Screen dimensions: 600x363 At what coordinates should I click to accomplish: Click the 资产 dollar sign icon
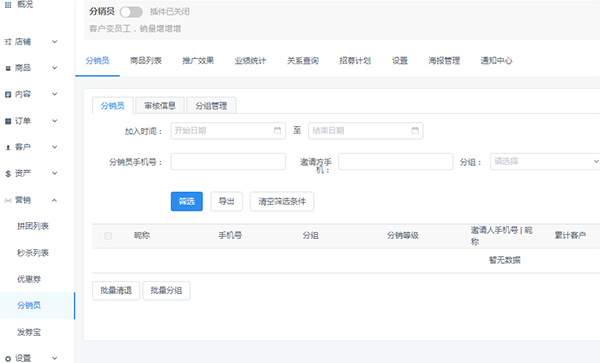8,174
